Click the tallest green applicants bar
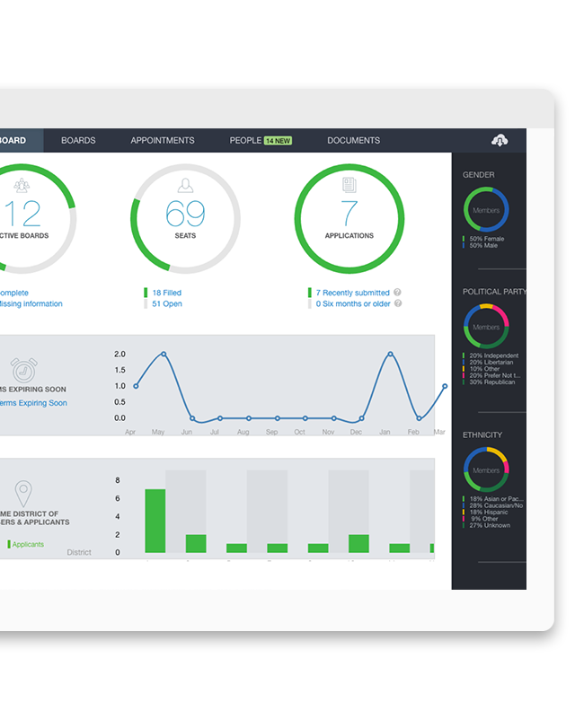The height and width of the screenshot is (728, 575). (x=155, y=521)
